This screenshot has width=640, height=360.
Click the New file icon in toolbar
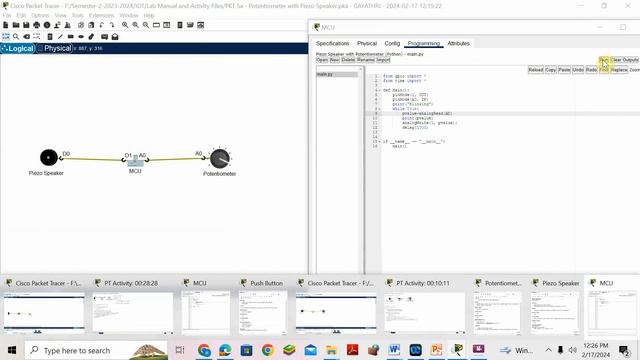6,25
